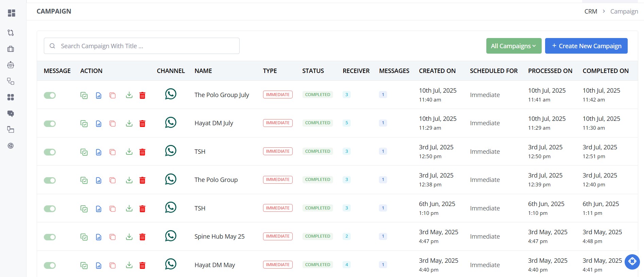The height and width of the screenshot is (277, 644).
Task: Click the NAME column header
Action: click(x=203, y=71)
